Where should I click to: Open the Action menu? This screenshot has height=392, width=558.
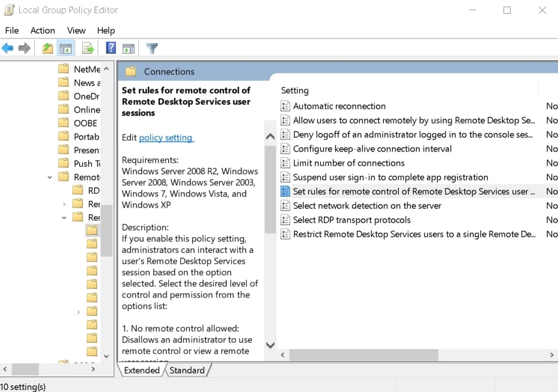pos(43,31)
